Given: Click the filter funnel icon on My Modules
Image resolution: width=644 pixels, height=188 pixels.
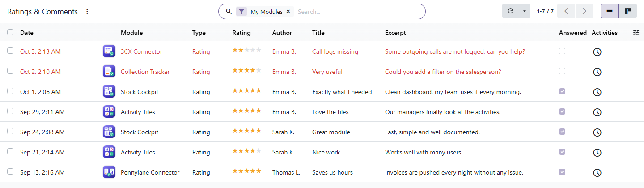Looking at the screenshot, I should pyautogui.click(x=241, y=12).
